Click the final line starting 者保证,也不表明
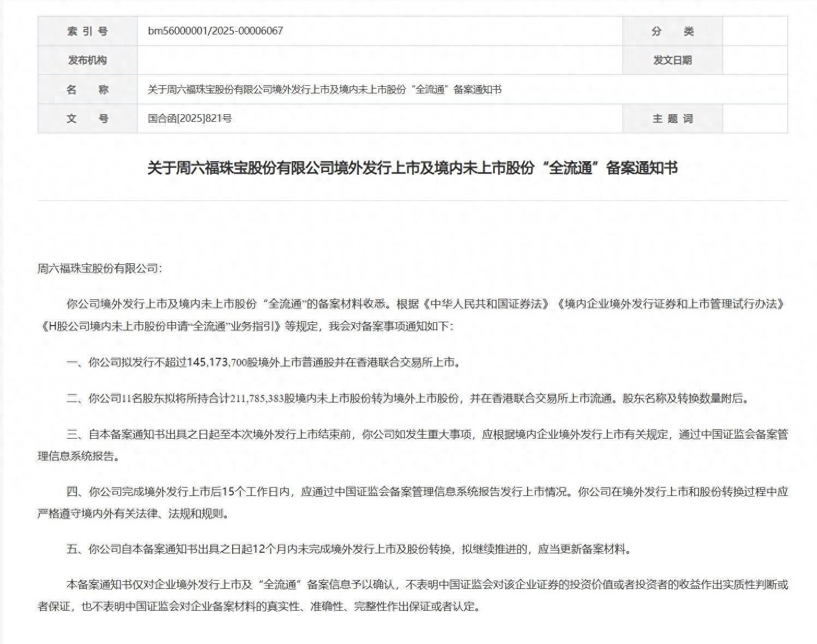 259,606
